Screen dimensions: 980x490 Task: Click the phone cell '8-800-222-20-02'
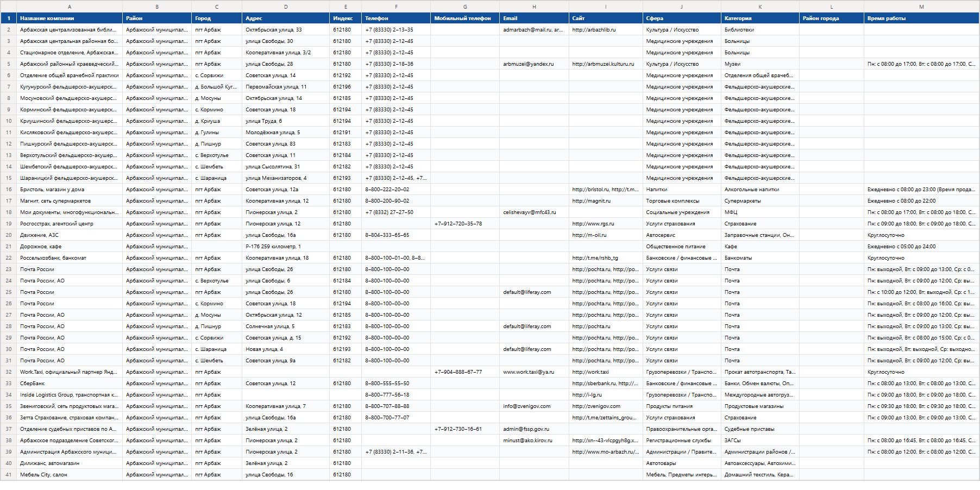click(396, 190)
